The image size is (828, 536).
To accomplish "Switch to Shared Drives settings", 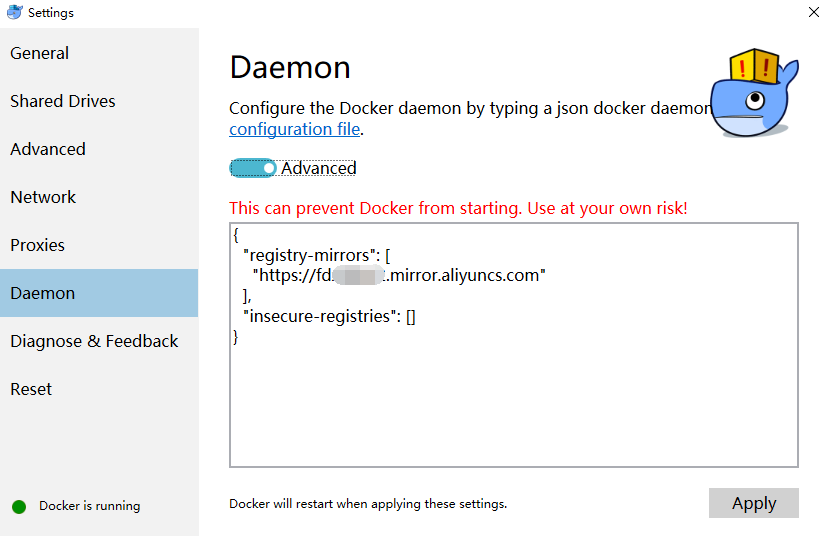I will coord(63,101).
